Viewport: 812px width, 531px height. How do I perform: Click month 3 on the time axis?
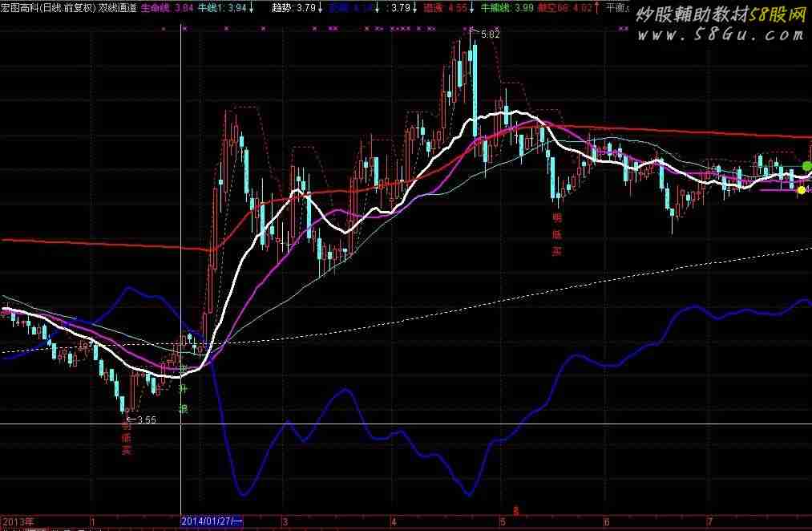pyautogui.click(x=285, y=521)
